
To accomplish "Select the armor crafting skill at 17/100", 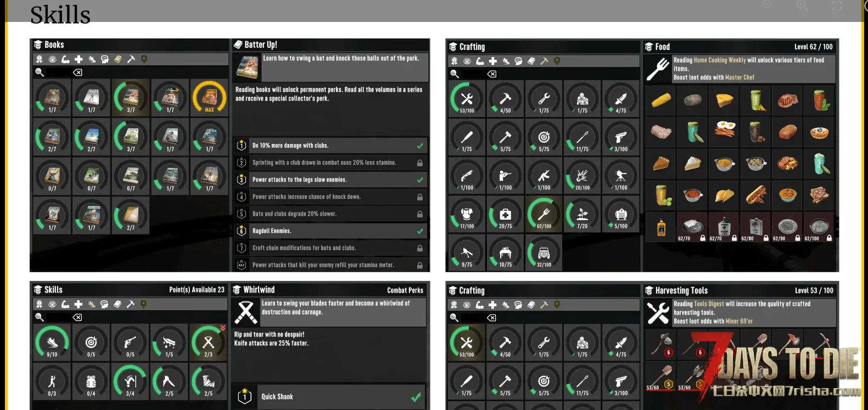I will pos(467,215).
